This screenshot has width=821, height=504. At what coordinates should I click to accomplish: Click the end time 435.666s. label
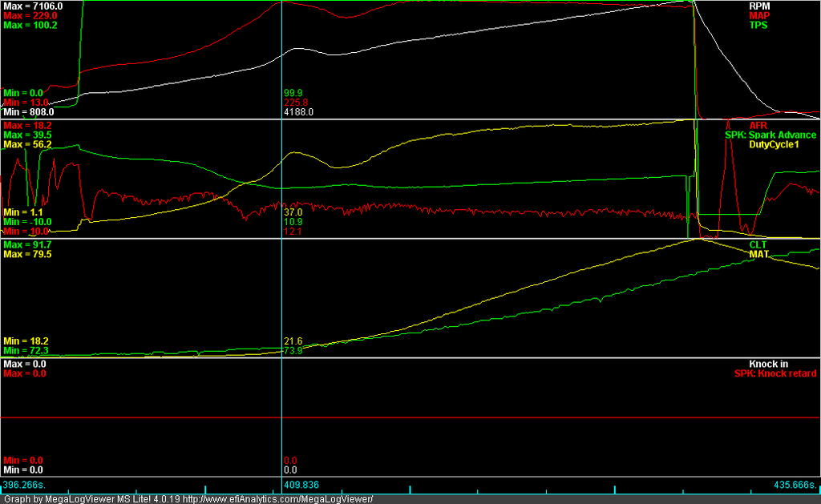coord(795,485)
